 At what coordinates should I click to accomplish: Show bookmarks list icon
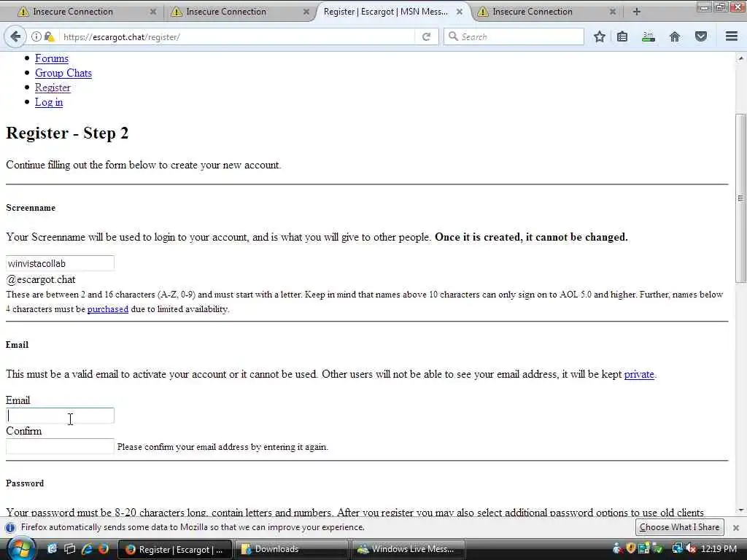pyautogui.click(x=622, y=36)
